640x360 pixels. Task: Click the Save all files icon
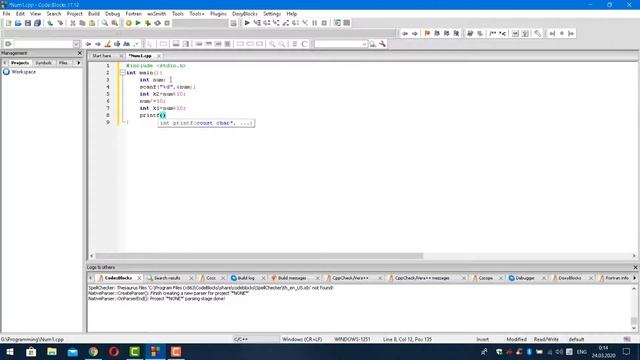[x=38, y=23]
